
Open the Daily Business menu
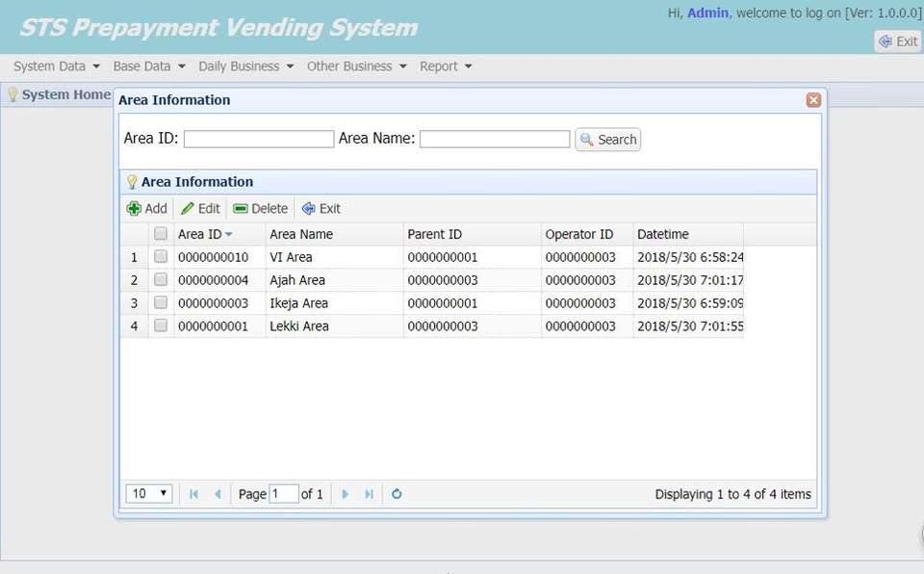point(245,66)
